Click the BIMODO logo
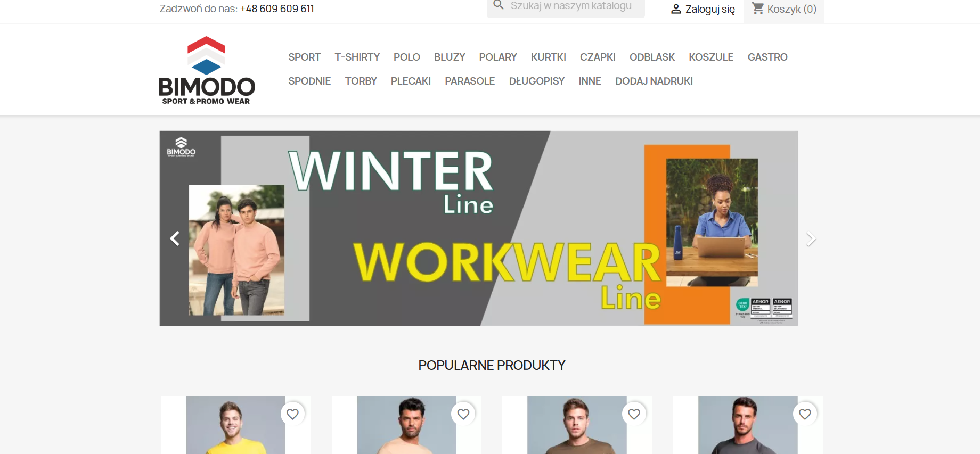980x454 pixels. 207,70
